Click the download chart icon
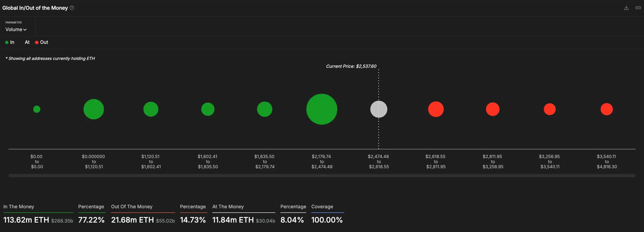This screenshot has width=644, height=232. pyautogui.click(x=626, y=8)
